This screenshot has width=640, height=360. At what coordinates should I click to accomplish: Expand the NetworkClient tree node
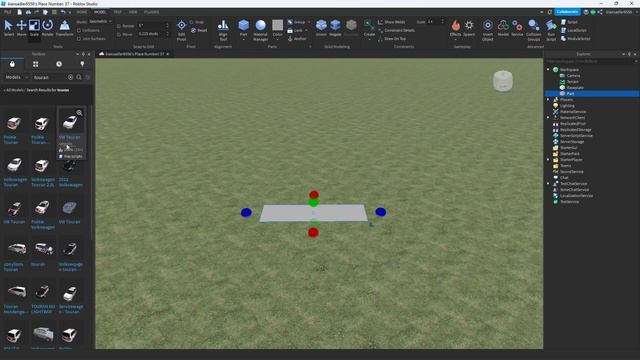click(548, 118)
